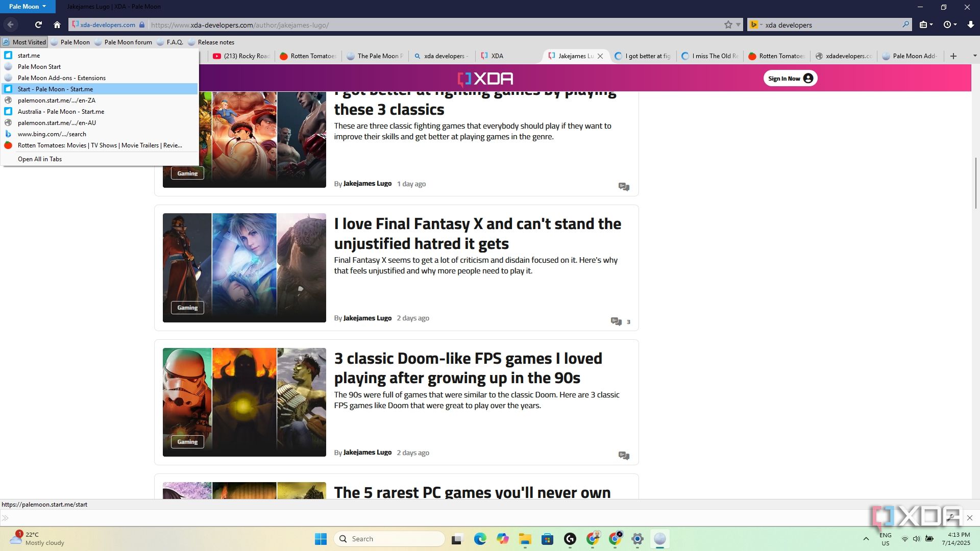Open the history clock toolbar button
This screenshot has width=980, height=551.
click(948, 24)
